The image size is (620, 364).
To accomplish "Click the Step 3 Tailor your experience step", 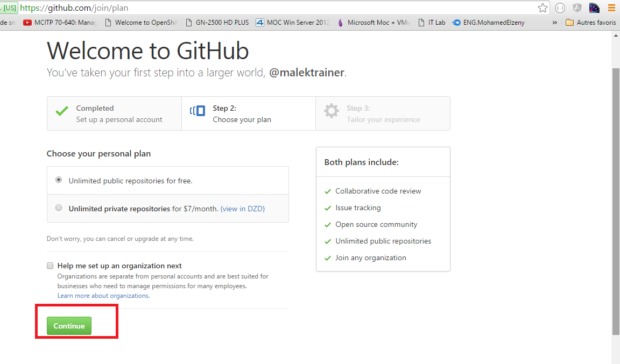I will coord(383,113).
